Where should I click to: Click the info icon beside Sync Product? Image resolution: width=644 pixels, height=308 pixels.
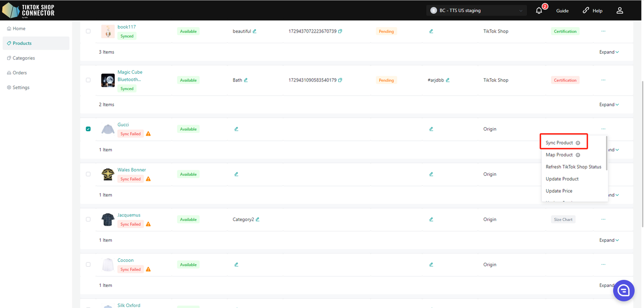point(578,143)
